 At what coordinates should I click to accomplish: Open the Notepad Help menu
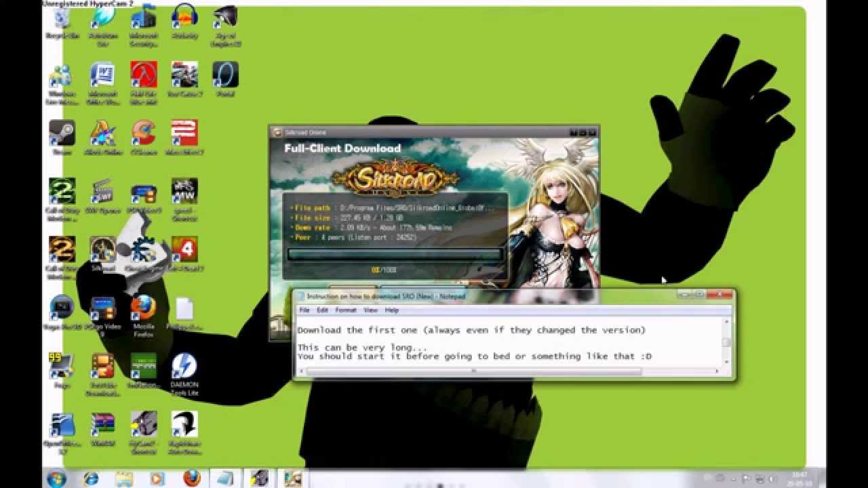click(x=392, y=310)
